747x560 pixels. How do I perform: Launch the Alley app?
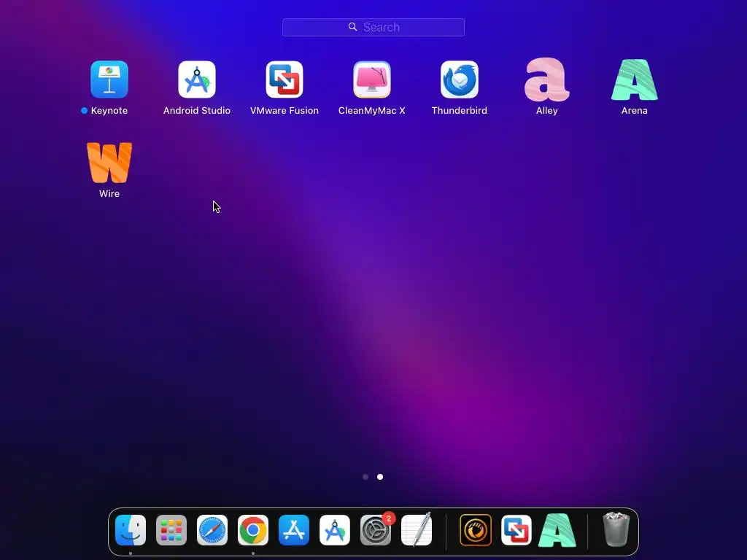pos(547,79)
